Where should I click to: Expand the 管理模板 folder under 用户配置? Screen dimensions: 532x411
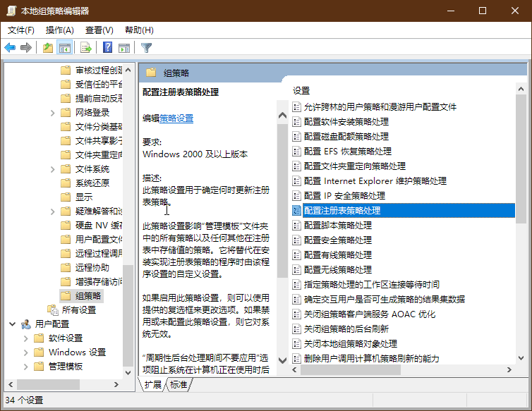coord(25,367)
